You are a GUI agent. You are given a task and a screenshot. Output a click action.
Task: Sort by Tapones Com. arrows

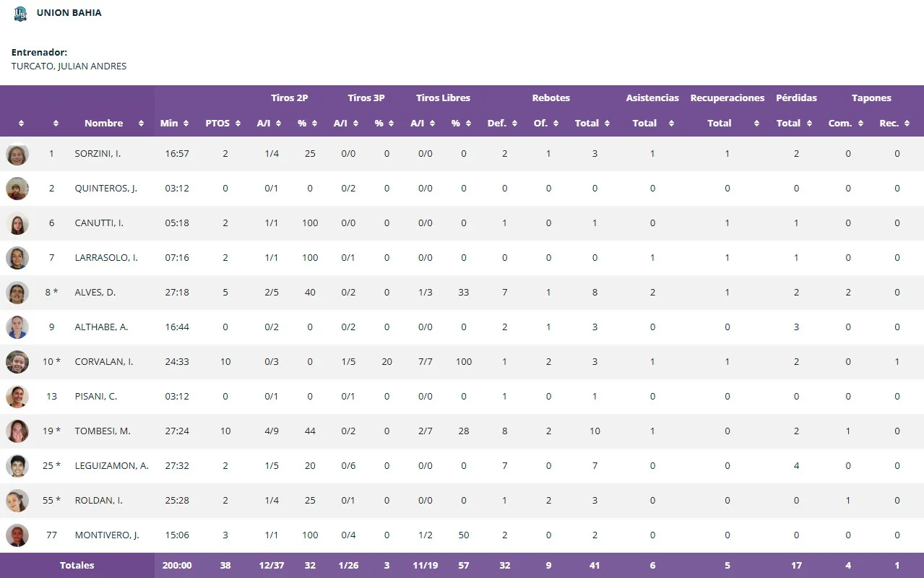(x=860, y=124)
